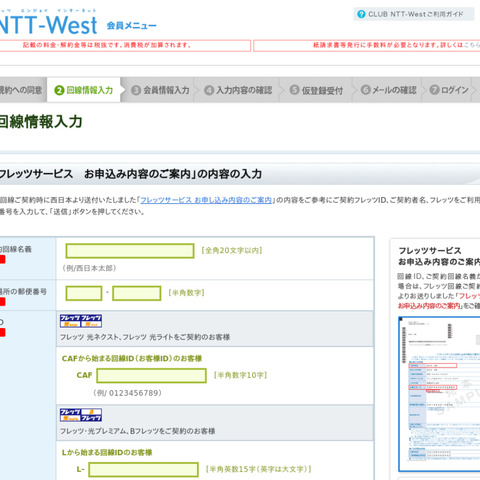Viewport: 480px width, 480px height.
Task: Click the 会員メニュー header text
Action: [131, 26]
